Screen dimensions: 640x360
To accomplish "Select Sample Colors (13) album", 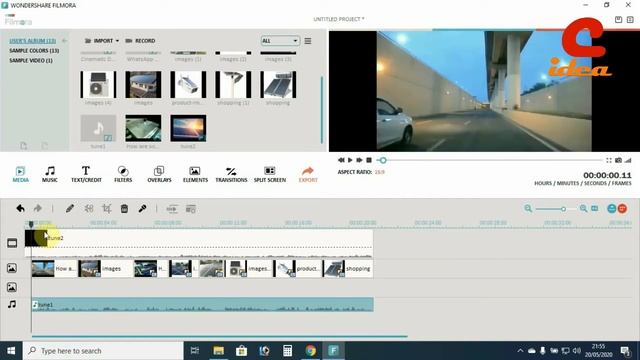I will point(34,51).
